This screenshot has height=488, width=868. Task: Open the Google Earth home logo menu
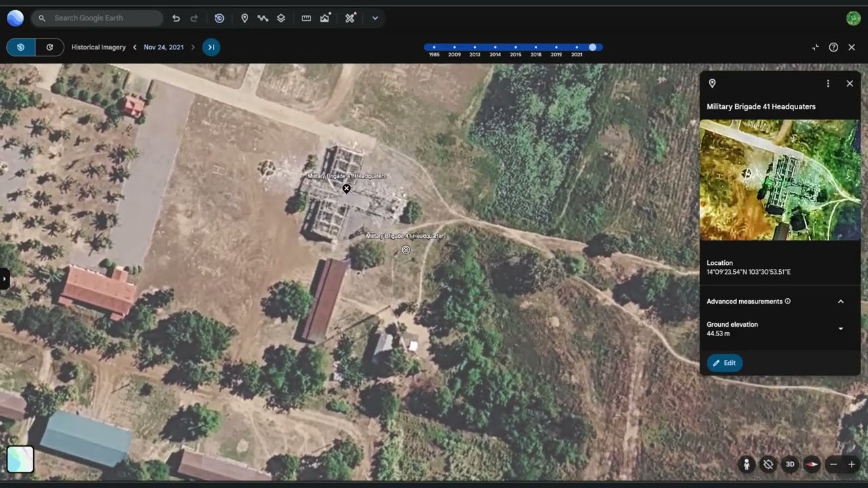(15, 18)
